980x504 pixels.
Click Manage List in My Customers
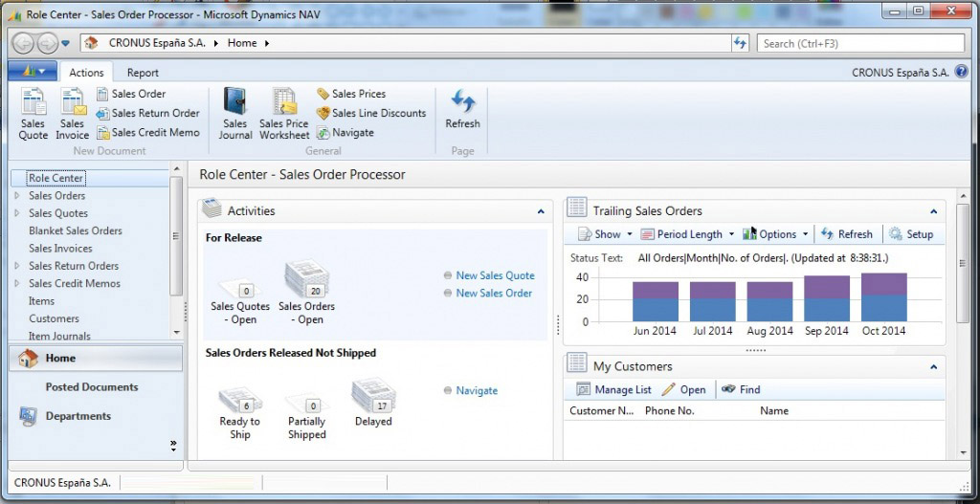pos(613,389)
